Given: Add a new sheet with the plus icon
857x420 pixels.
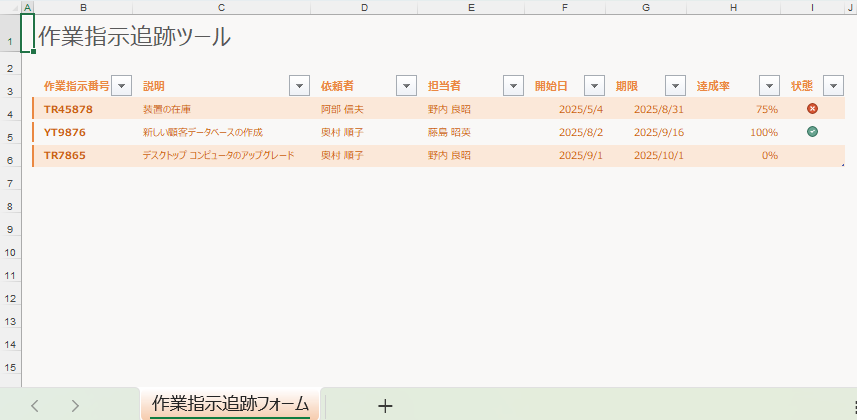Looking at the screenshot, I should point(385,405).
